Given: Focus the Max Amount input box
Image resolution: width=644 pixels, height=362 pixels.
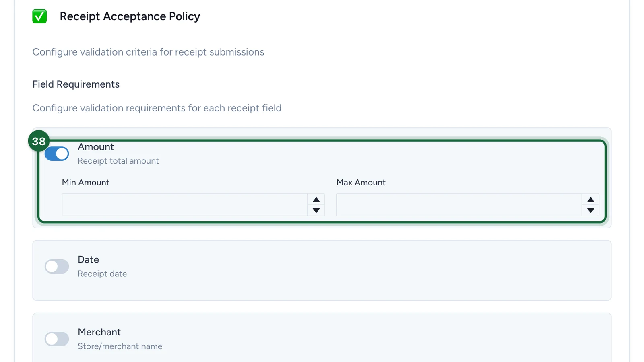Looking at the screenshot, I should tap(459, 205).
